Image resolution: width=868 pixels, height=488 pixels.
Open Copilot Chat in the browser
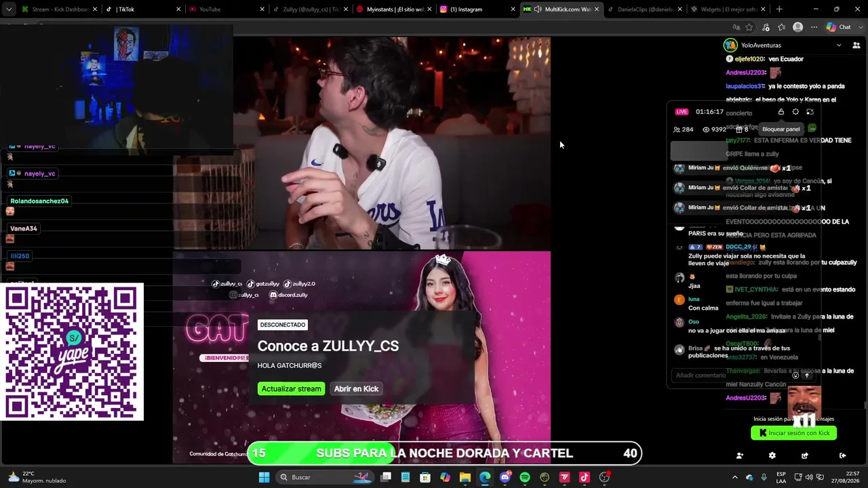pyautogui.click(x=838, y=27)
